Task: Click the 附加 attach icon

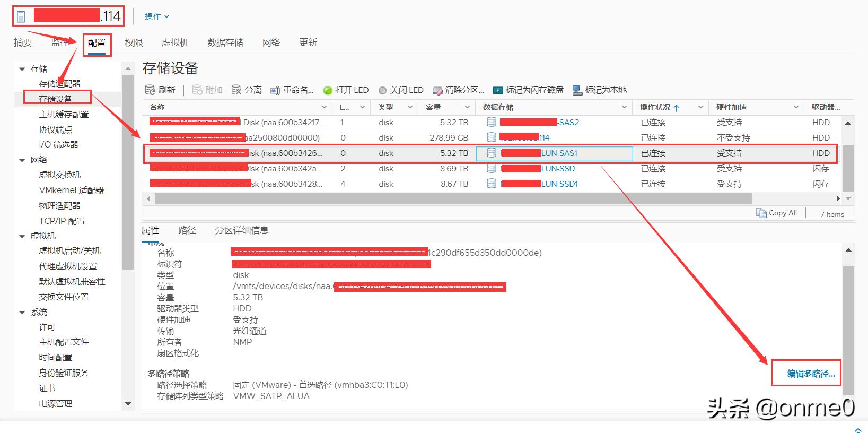Action: click(197, 90)
